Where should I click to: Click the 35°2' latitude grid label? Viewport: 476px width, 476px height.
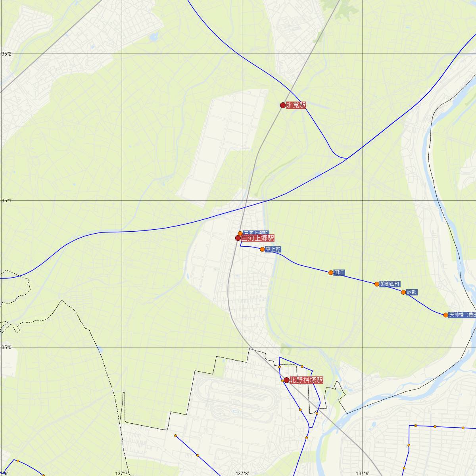point(7,54)
